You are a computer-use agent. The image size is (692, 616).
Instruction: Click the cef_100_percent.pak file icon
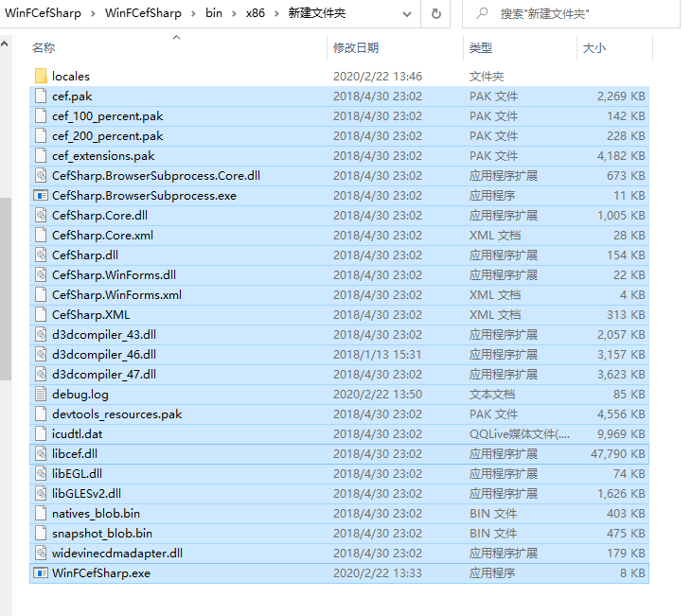41,115
